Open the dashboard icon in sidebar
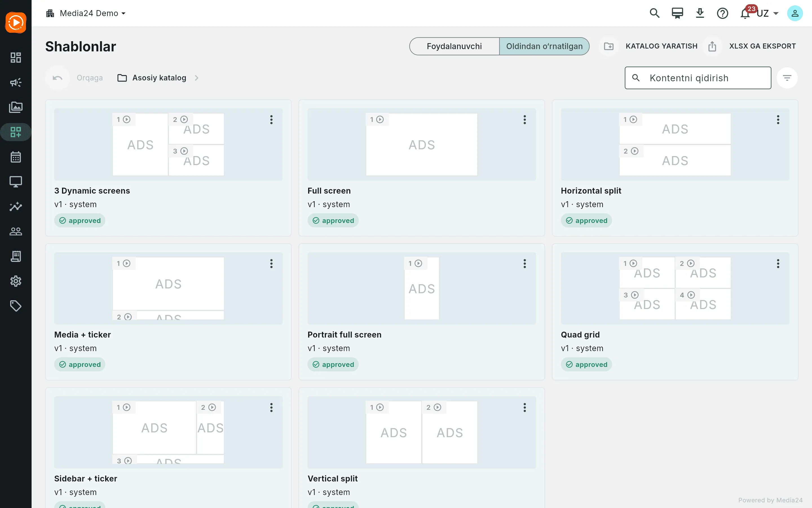This screenshot has height=508, width=812. 16,58
